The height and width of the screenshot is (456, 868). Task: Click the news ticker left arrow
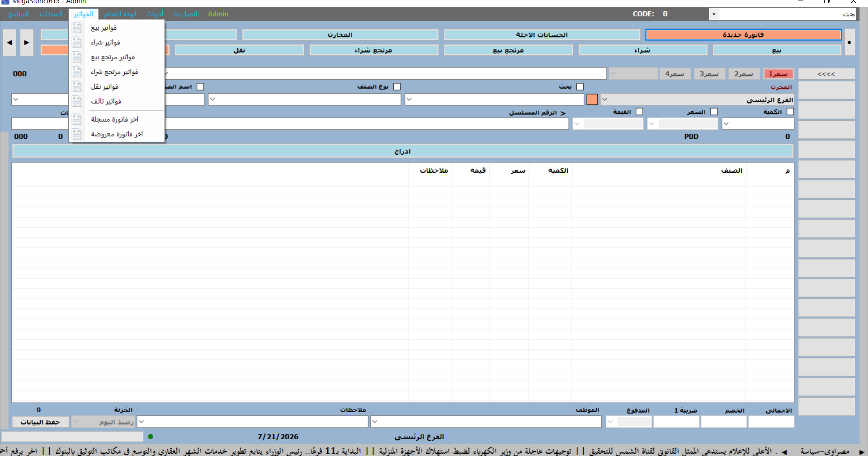click(x=784, y=451)
